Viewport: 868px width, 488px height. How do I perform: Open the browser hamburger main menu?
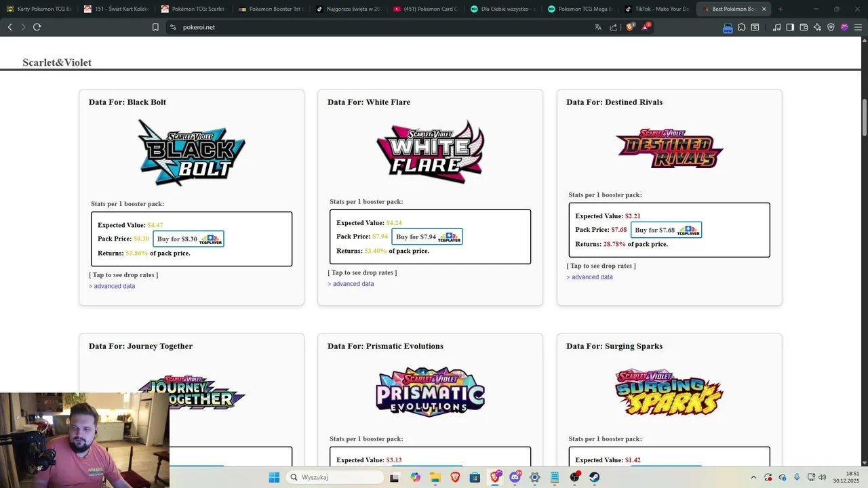(x=858, y=27)
